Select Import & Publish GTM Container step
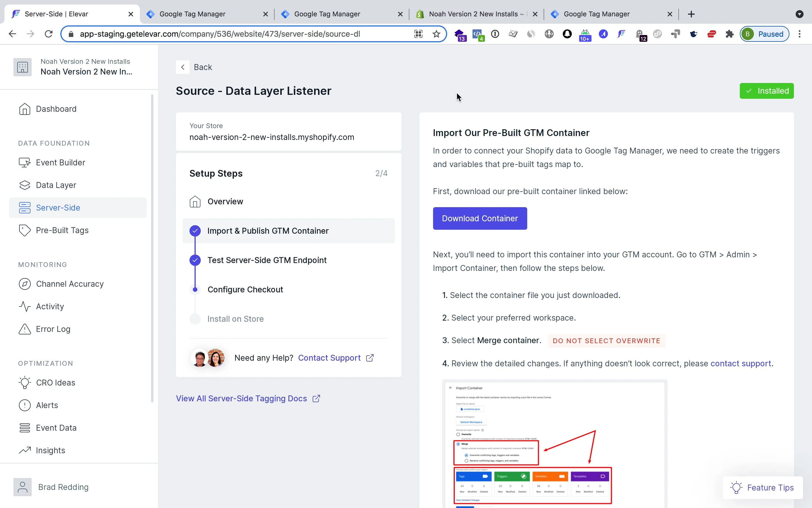 pyautogui.click(x=288, y=231)
